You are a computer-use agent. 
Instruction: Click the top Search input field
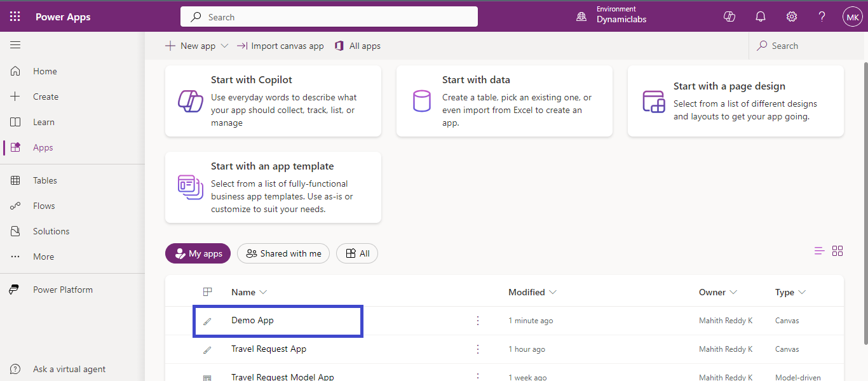point(329,17)
